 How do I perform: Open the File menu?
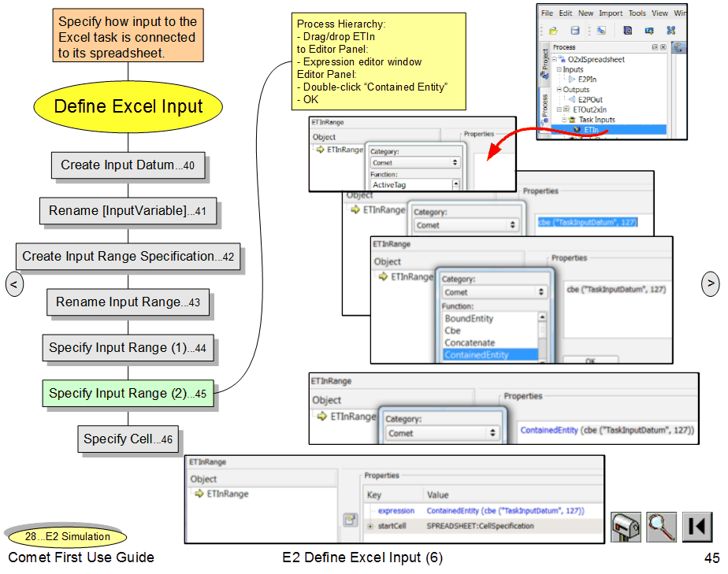click(547, 13)
